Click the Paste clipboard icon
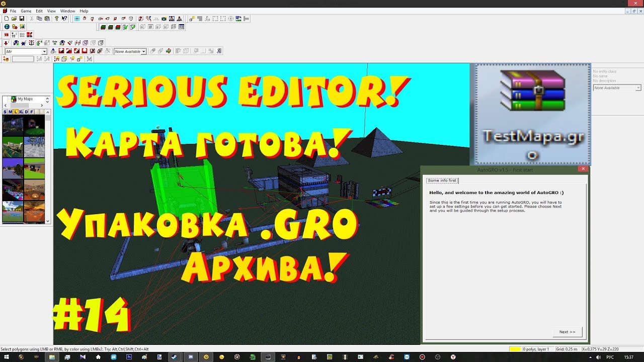 pos(47,19)
